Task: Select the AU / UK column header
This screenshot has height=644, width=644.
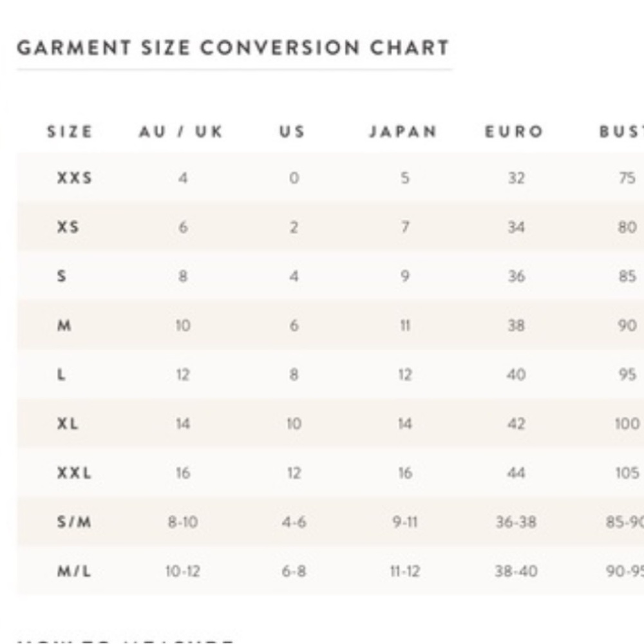Action: (181, 132)
